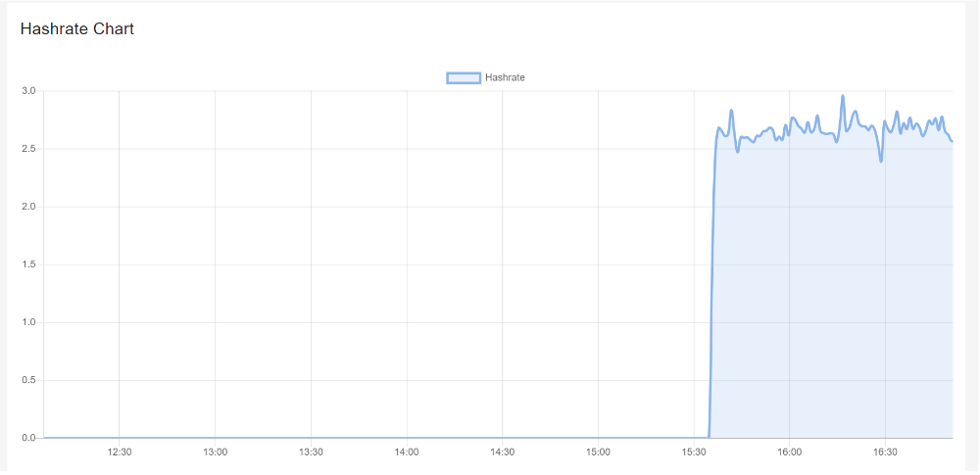This screenshot has width=980, height=475.
Task: Click the 3.0 value on y-axis
Action: 28,91
